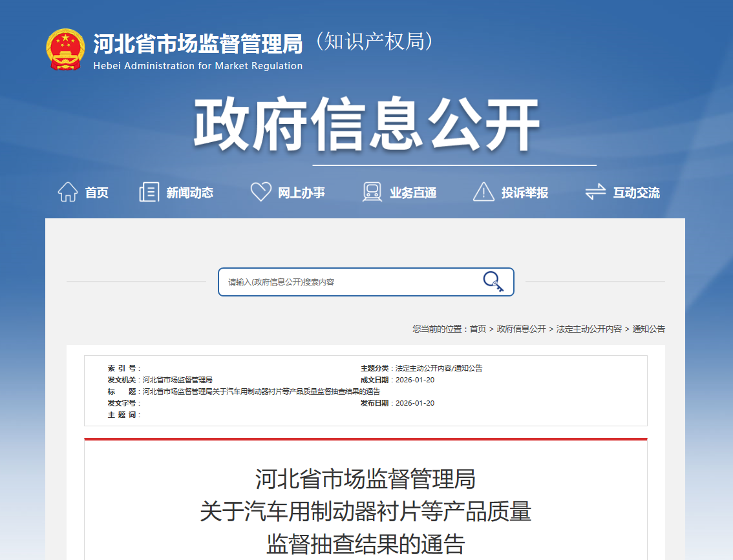
Task: Click the heart icon for online services
Action: (261, 191)
